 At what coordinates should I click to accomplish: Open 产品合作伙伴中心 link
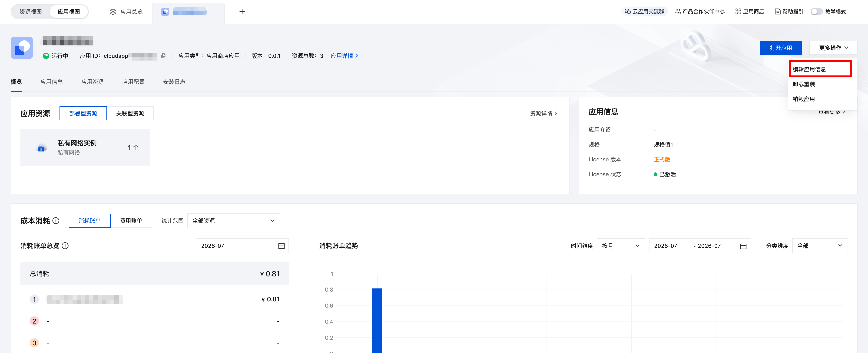point(699,11)
